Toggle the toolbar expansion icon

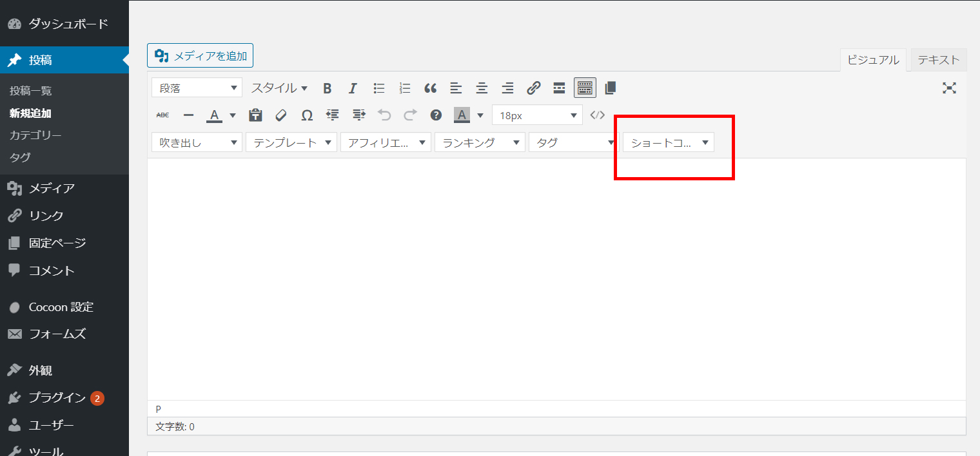pos(585,88)
